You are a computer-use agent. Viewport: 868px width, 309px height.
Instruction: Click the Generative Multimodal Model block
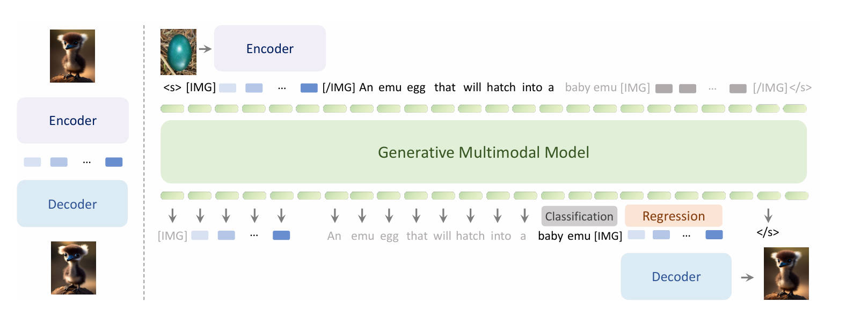[483, 152]
